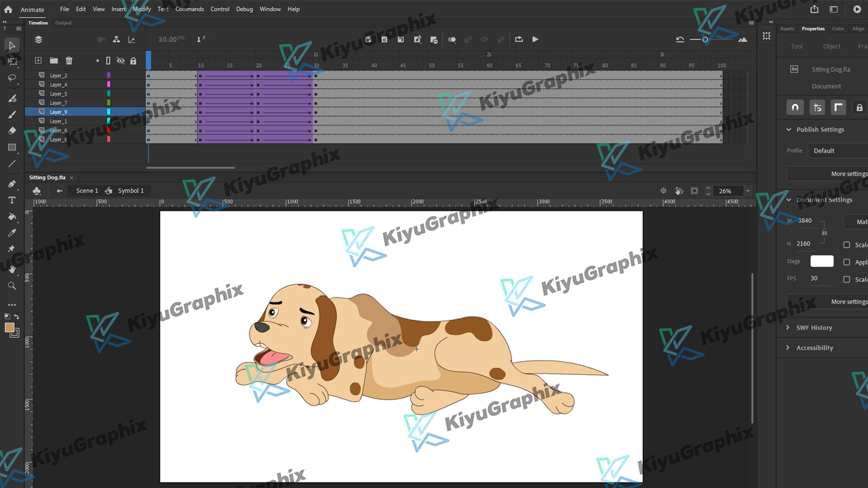868x488 pixels.
Task: Open the Edit Symbols dropdown
Action: 37,191
